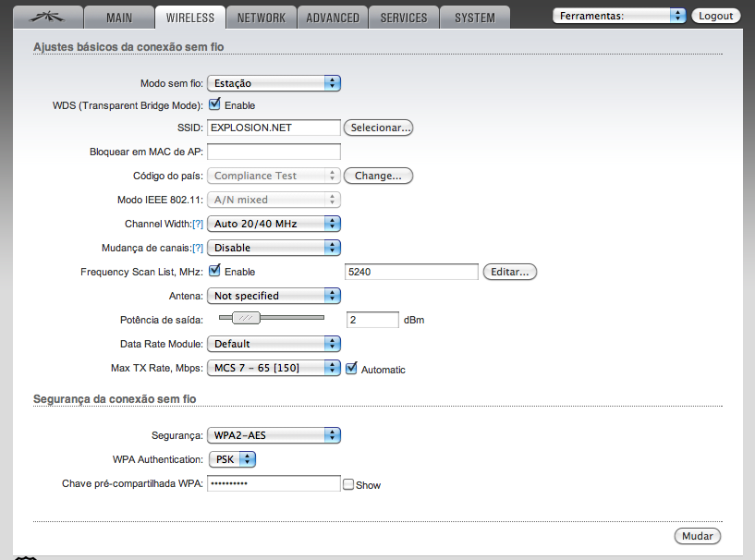
Task: Open the ADVANCED tab
Action: [x=333, y=18]
